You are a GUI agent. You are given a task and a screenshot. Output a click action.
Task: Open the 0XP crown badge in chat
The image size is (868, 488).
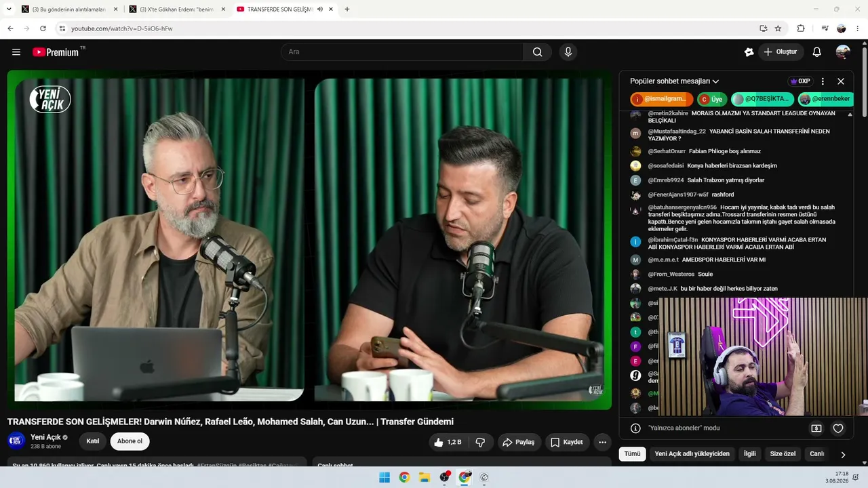point(800,81)
